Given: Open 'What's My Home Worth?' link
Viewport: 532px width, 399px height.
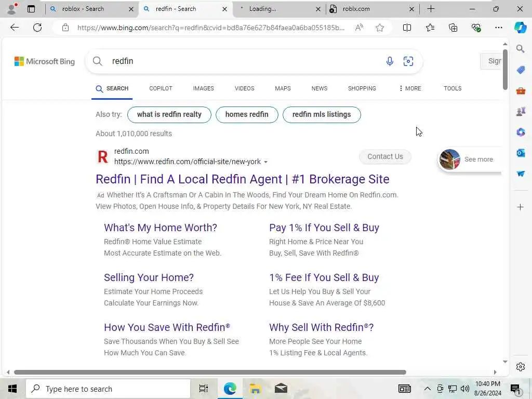Looking at the screenshot, I should click(160, 228).
